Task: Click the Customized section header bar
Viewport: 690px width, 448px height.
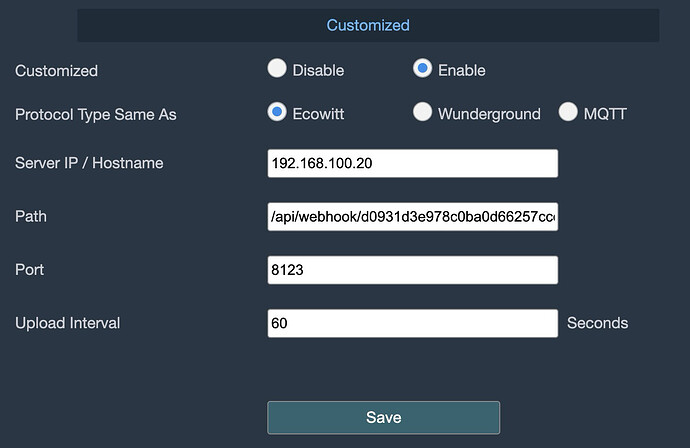Action: pos(368,25)
